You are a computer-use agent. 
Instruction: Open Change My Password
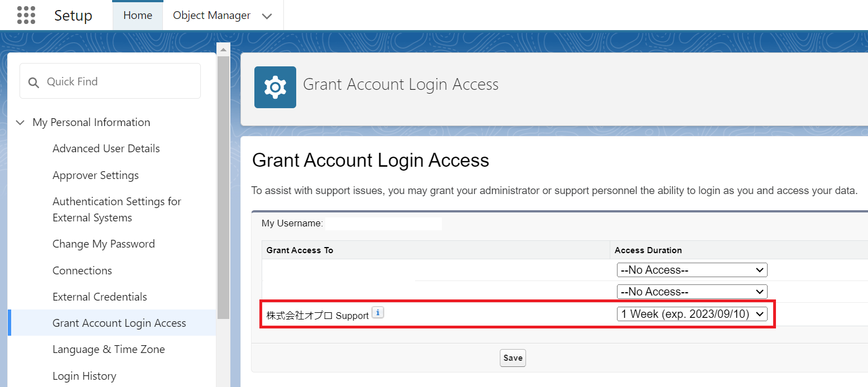103,244
